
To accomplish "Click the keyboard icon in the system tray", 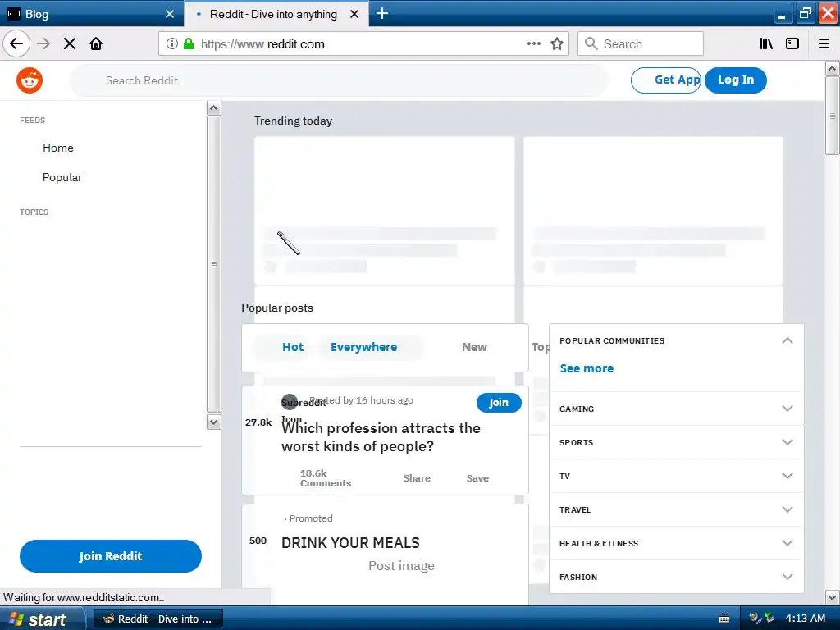I will [x=724, y=619].
